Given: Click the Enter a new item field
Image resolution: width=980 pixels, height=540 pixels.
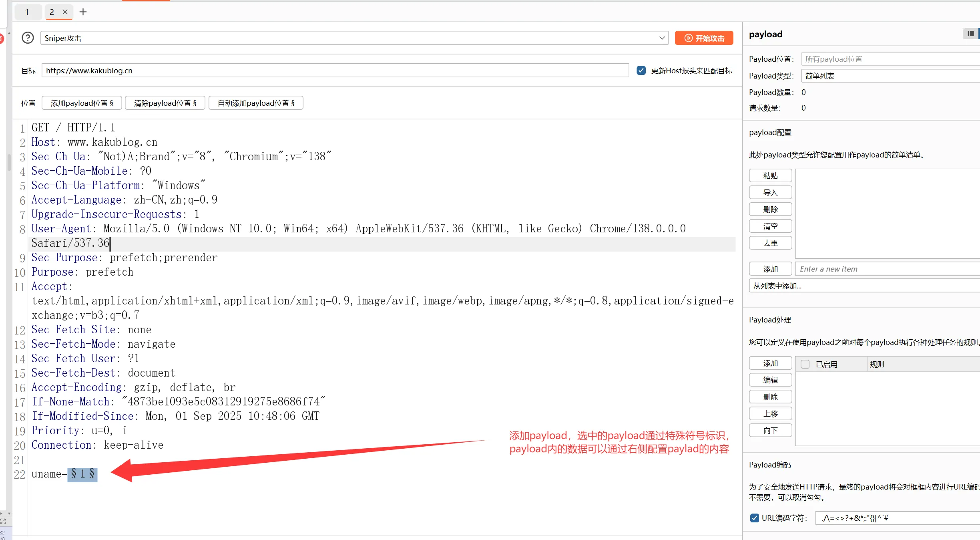Looking at the screenshot, I should (887, 269).
